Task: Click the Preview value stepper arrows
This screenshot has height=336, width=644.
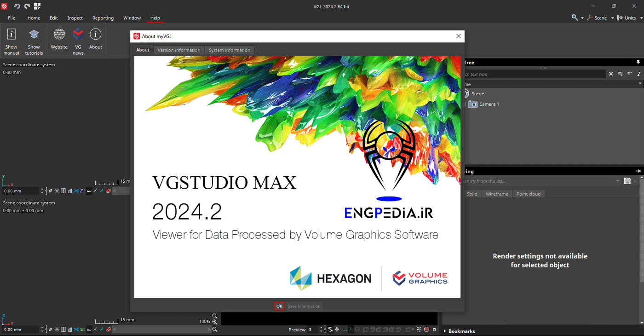Action: point(321,330)
